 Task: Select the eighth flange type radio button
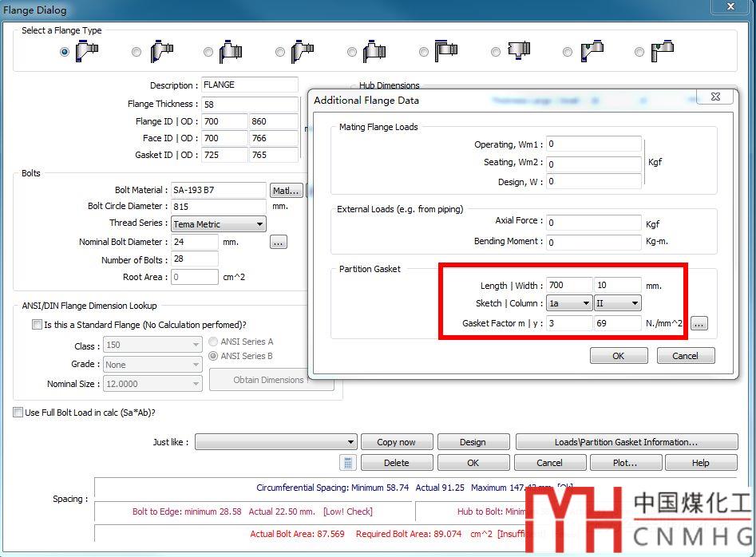[x=568, y=52]
